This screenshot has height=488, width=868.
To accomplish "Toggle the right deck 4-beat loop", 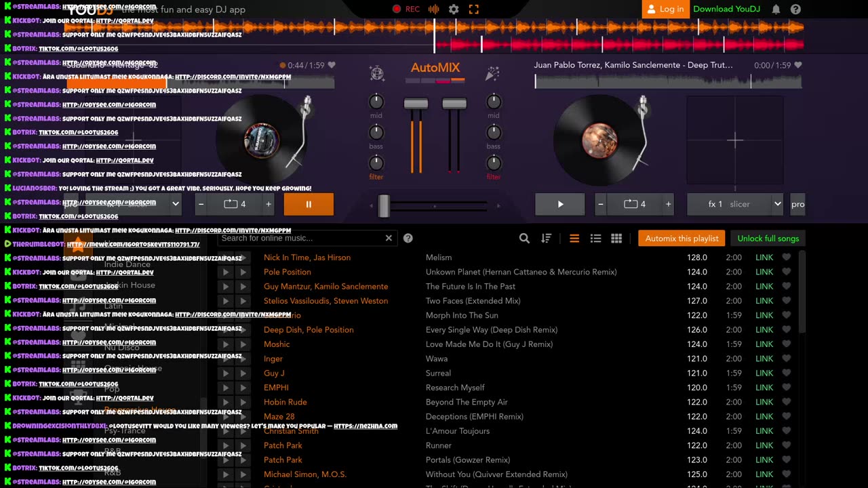I will click(634, 204).
